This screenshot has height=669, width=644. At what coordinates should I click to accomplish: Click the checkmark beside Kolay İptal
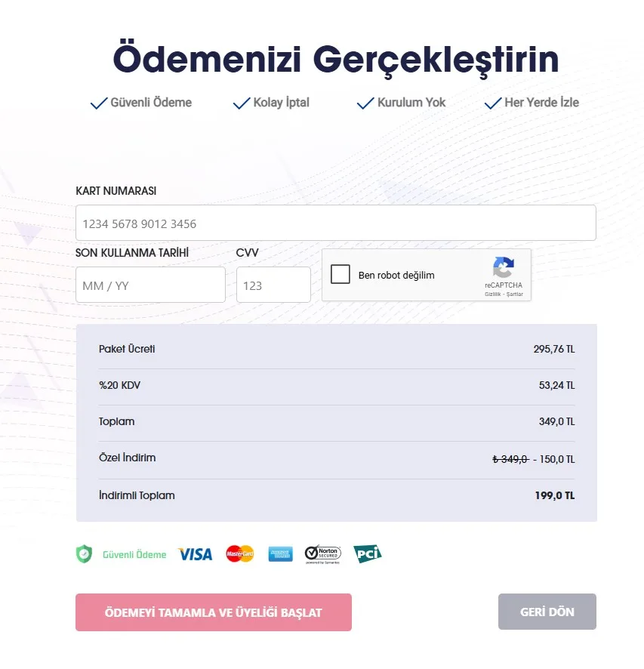[242, 103]
